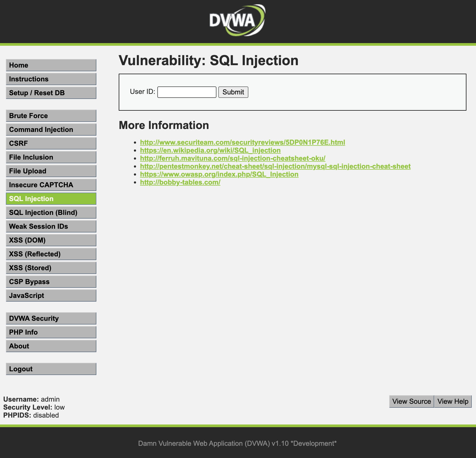476x458 pixels.
Task: Open the About page
Action: pyautogui.click(x=51, y=346)
